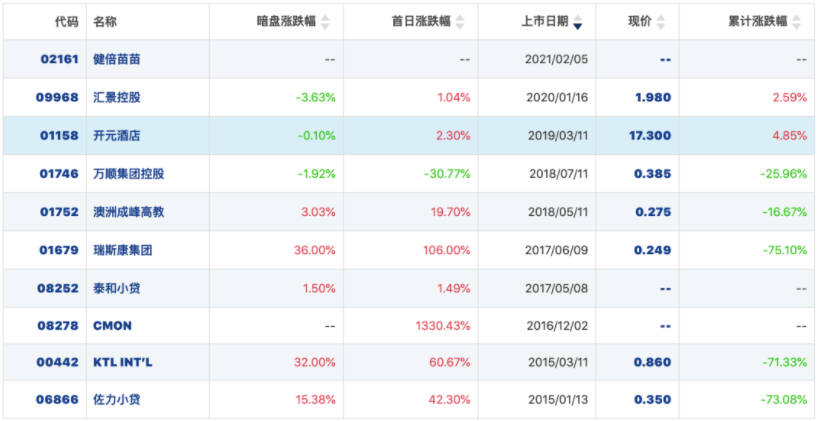820x421 pixels.
Task: Select current price 0.249
Action: coord(653,250)
